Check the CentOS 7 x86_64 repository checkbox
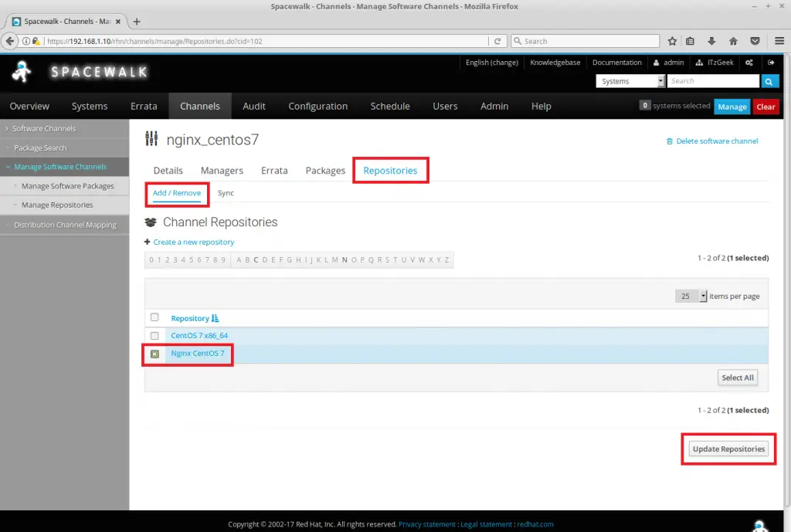This screenshot has height=532, width=791. pos(154,336)
